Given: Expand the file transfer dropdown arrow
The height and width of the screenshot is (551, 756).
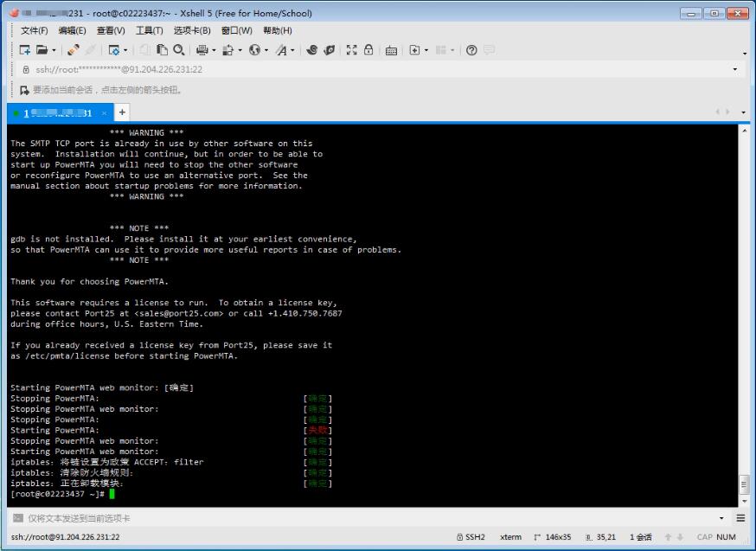Looking at the screenshot, I should click(x=240, y=50).
